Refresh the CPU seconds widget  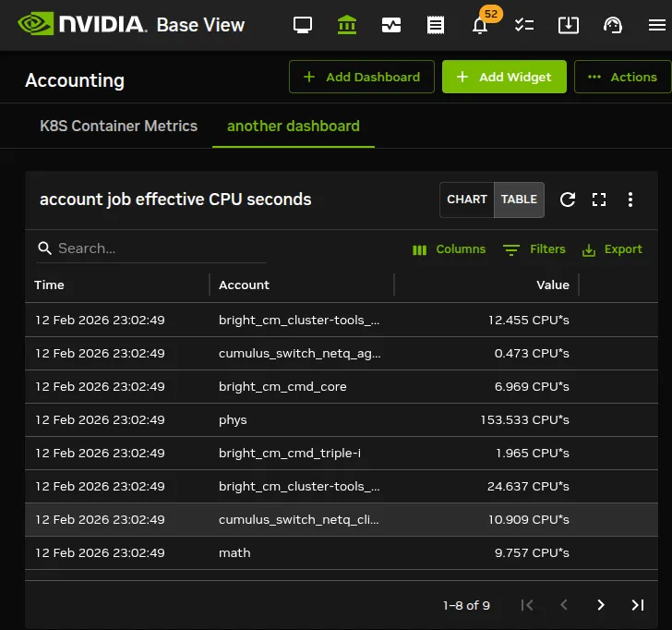coord(568,200)
